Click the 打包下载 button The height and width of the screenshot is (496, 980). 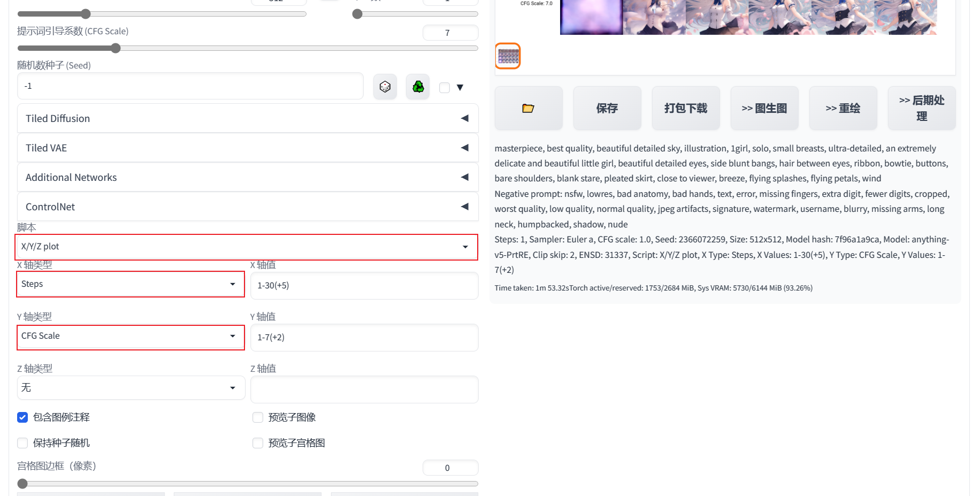[x=685, y=108]
